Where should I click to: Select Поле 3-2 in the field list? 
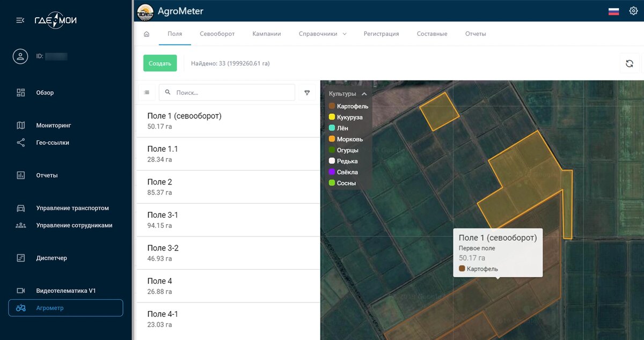click(x=229, y=253)
